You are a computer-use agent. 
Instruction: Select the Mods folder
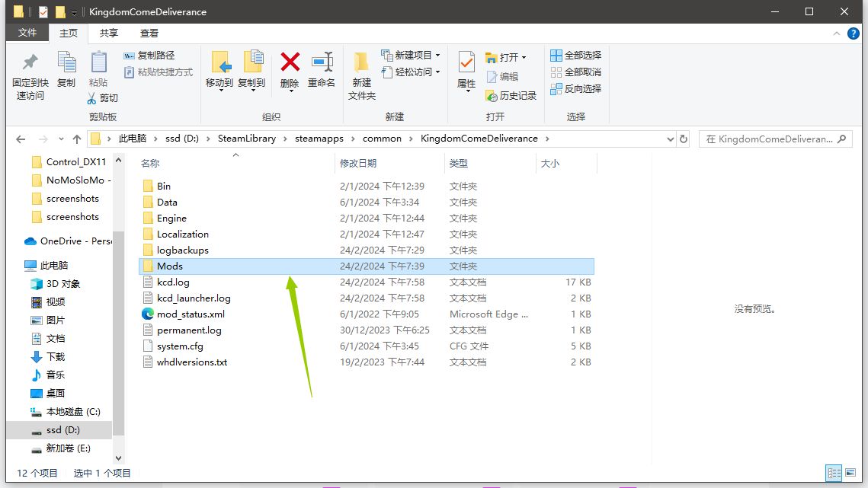(366, 266)
